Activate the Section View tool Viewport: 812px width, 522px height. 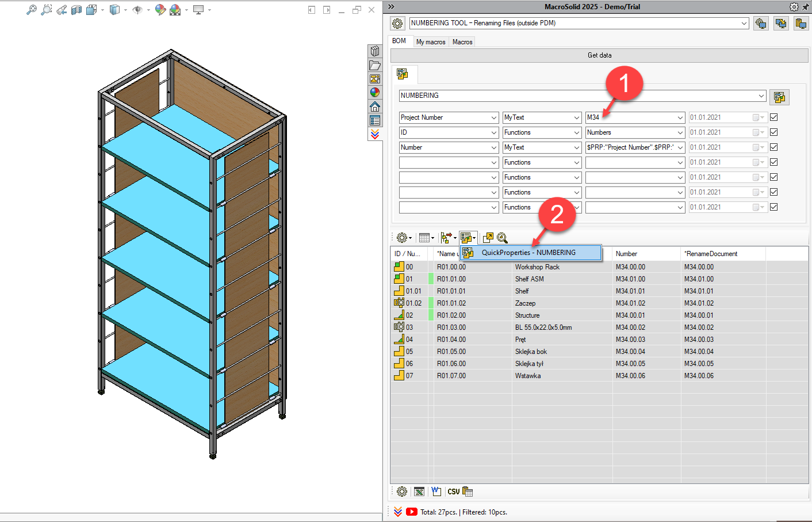(x=76, y=10)
